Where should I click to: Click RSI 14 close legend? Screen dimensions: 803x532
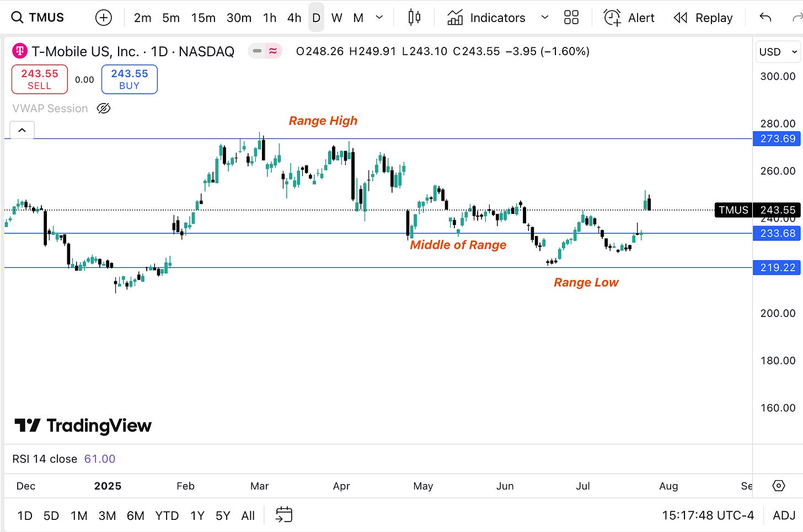pos(64,459)
